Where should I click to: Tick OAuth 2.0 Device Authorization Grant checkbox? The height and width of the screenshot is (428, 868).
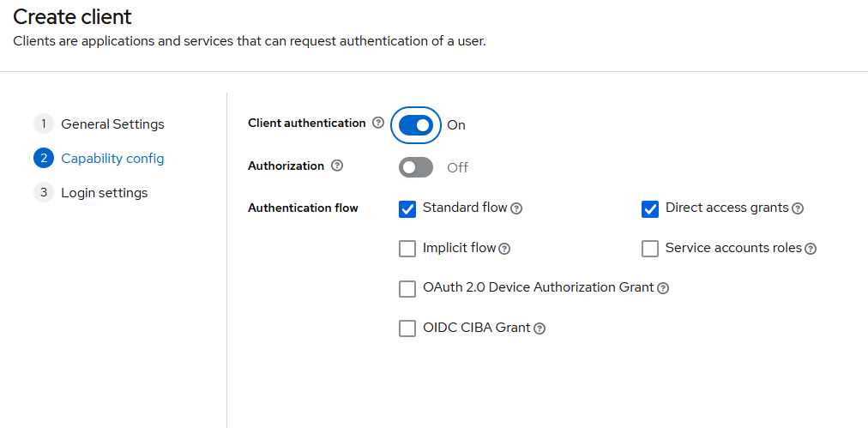[407, 288]
